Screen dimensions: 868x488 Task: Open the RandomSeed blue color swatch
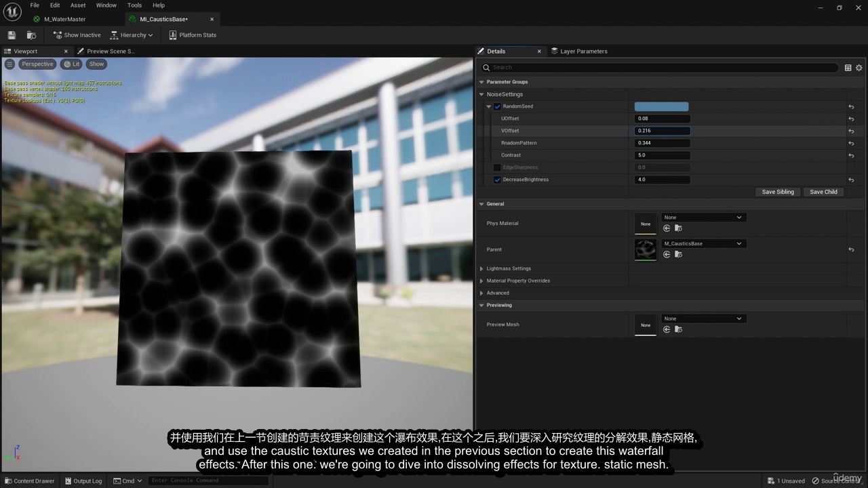tap(661, 106)
